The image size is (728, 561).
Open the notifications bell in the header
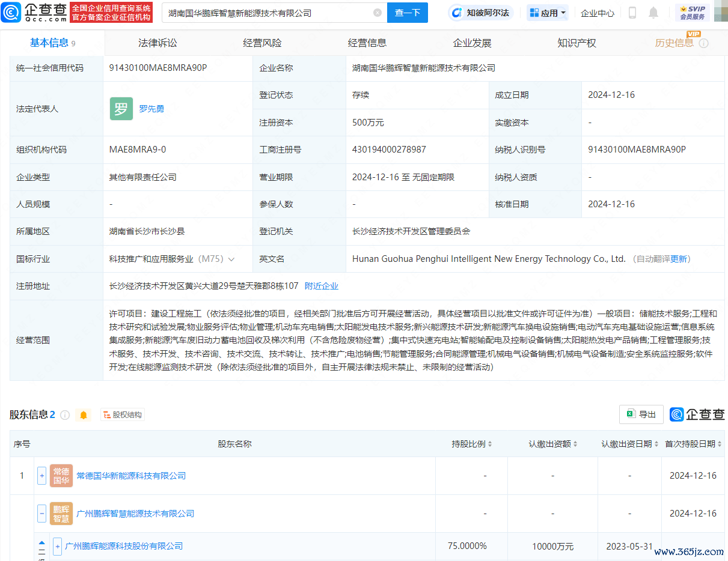click(x=653, y=13)
